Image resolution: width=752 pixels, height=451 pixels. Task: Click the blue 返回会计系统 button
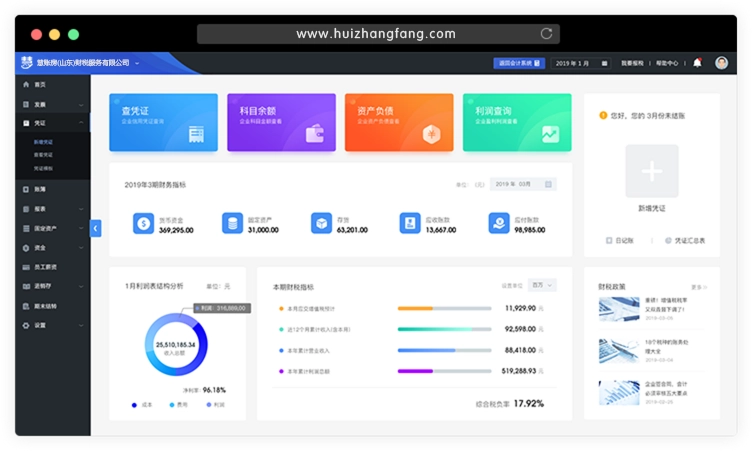point(519,63)
